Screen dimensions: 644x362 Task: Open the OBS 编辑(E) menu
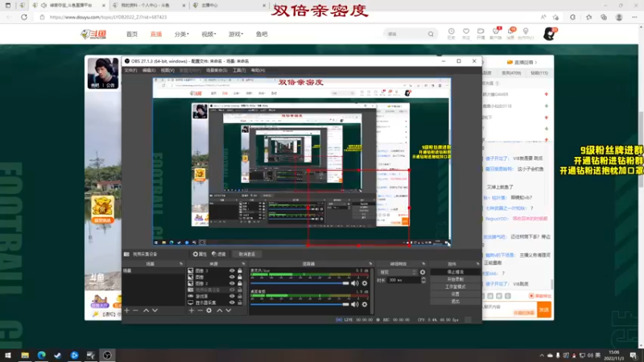149,71
